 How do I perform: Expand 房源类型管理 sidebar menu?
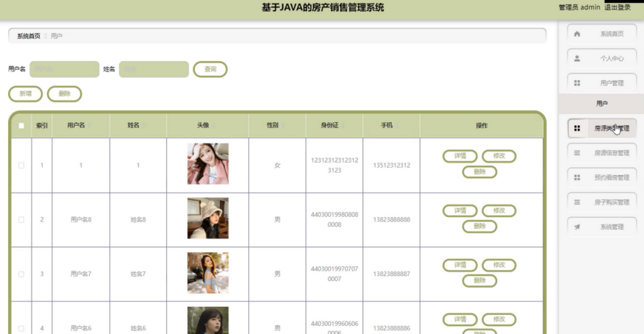pos(601,128)
